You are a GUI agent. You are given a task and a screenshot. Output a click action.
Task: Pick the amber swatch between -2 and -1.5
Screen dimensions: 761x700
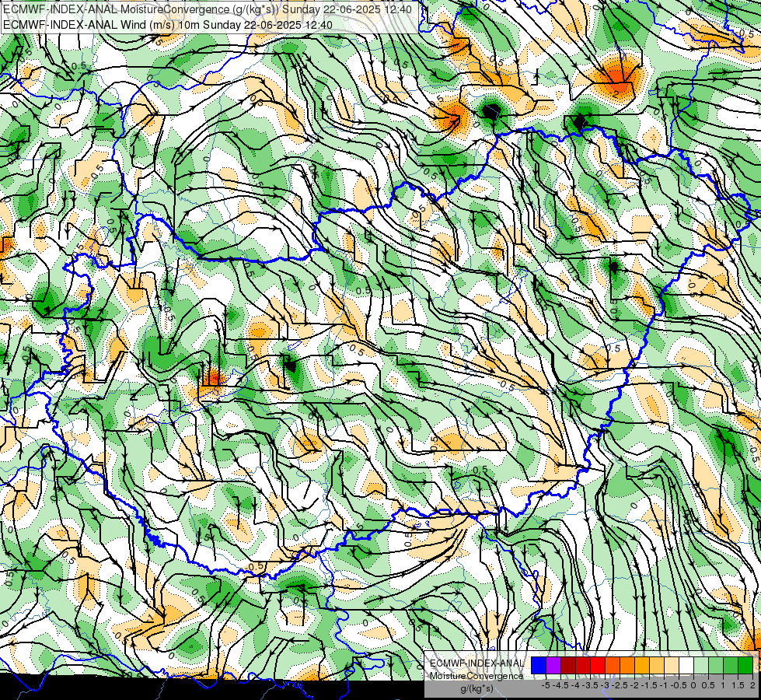click(x=641, y=666)
